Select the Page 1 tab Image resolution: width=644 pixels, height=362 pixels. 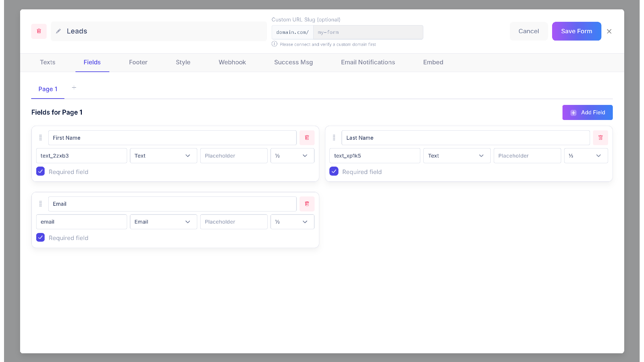(48, 89)
